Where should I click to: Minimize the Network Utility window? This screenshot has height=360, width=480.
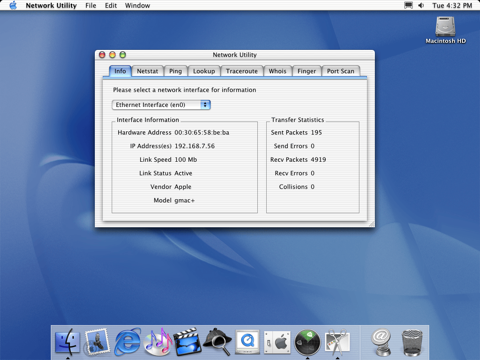tap(112, 55)
